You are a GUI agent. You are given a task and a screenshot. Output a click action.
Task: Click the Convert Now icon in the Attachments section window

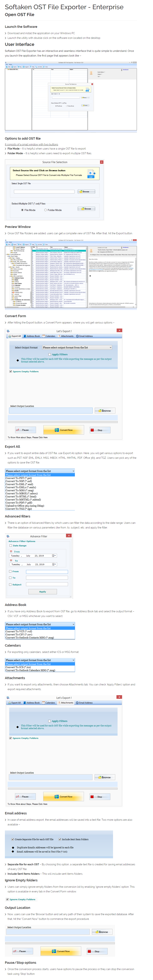57,797
